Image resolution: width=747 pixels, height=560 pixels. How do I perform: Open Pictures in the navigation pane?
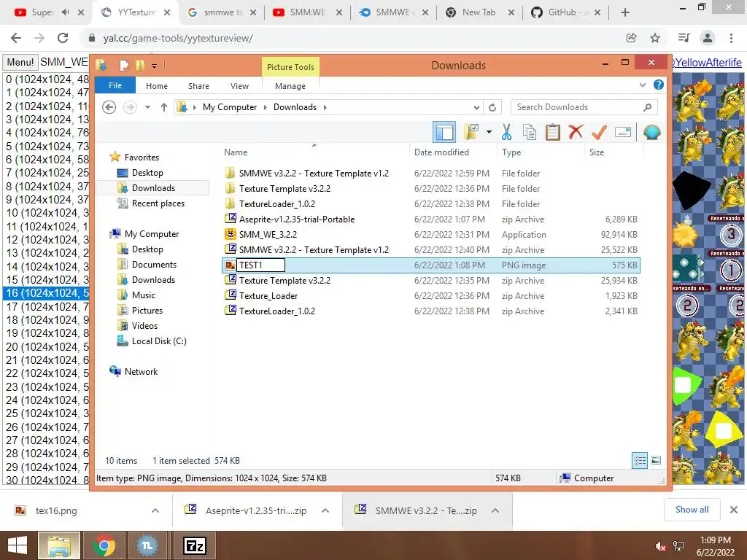click(147, 311)
